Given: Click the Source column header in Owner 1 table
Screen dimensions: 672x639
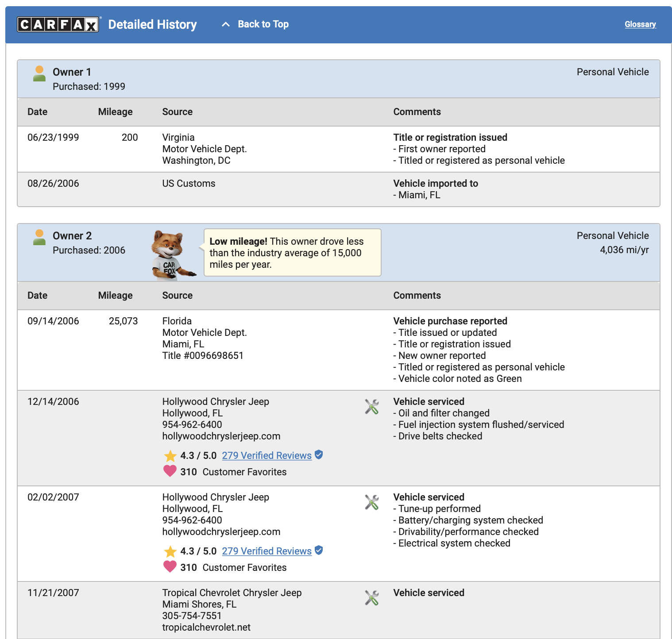Looking at the screenshot, I should (x=177, y=112).
